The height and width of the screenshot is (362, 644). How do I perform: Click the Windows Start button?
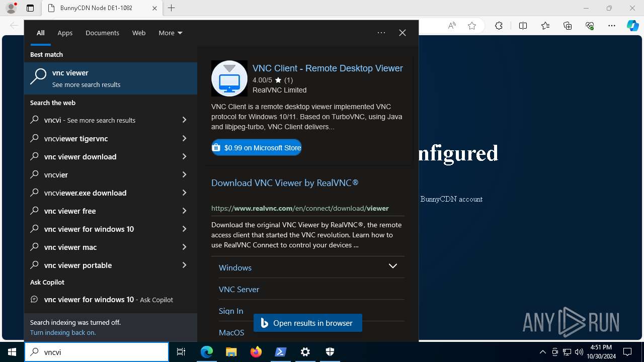click(12, 352)
